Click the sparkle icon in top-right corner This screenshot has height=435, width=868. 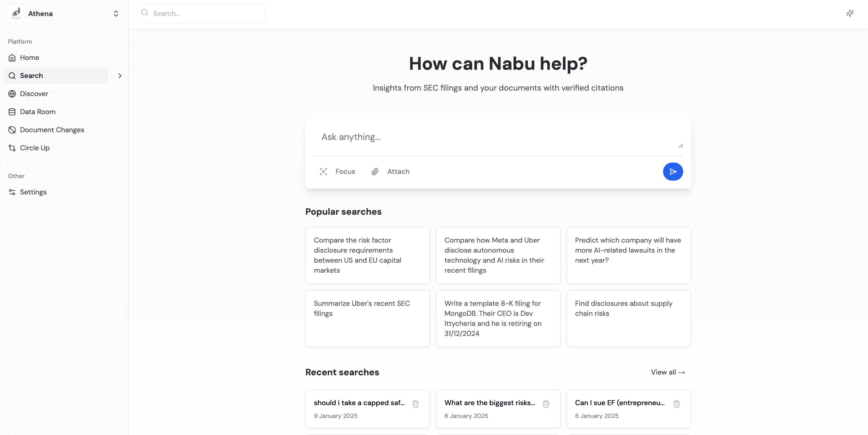(x=850, y=14)
